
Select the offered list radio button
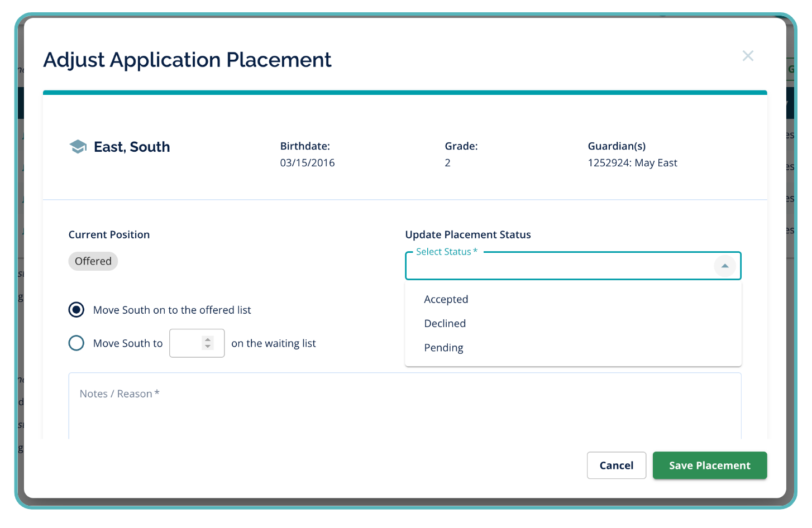point(77,310)
